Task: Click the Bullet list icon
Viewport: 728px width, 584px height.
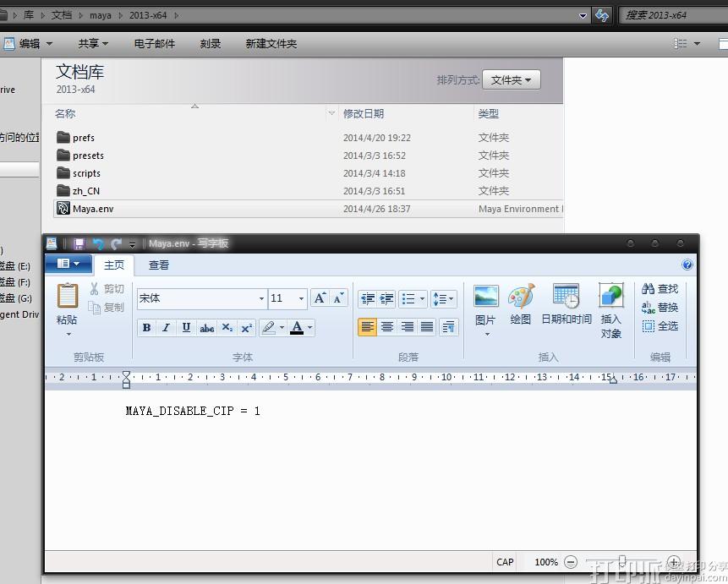Action: click(x=408, y=298)
